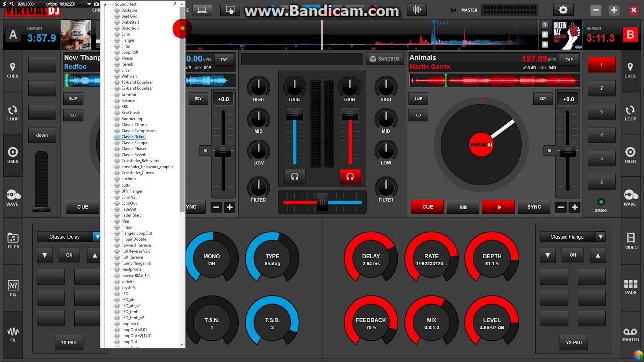Click SYNC button on deck B
Image resolution: width=644 pixels, height=362 pixels.
tap(534, 207)
